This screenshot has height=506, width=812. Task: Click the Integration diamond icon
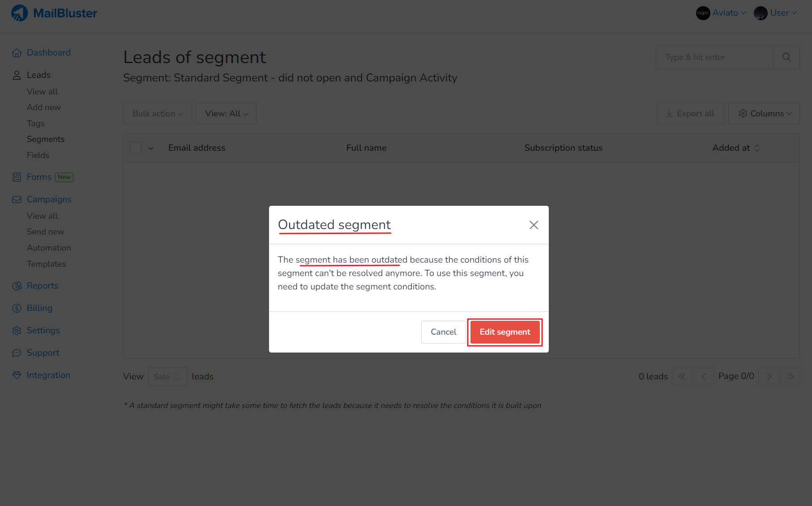tap(17, 375)
